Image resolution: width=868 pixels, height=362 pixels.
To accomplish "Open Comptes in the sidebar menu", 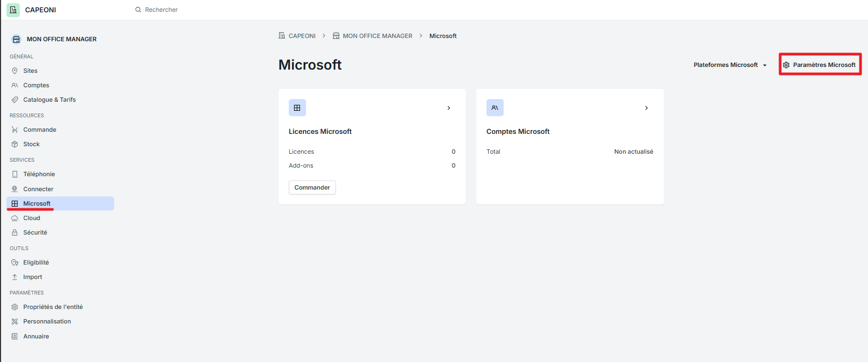I will (x=60, y=85).
